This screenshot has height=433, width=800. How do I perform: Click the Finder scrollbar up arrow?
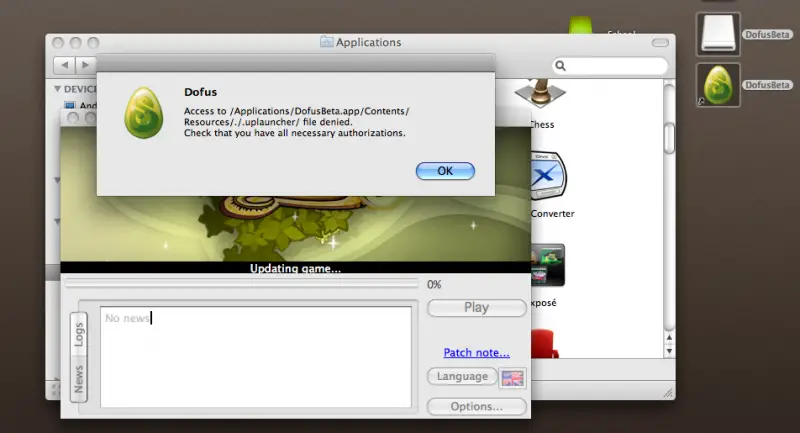pyautogui.click(x=669, y=337)
